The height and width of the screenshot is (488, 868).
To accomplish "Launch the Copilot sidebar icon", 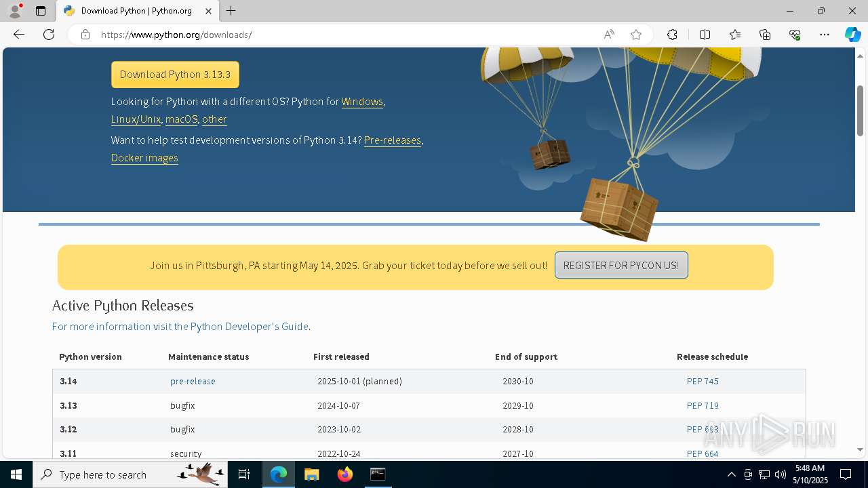I will (x=852, y=35).
